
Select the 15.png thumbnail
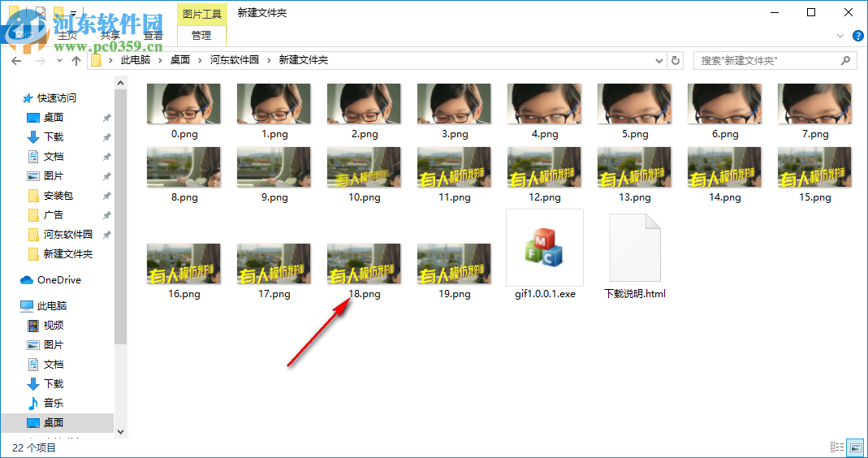click(x=815, y=167)
